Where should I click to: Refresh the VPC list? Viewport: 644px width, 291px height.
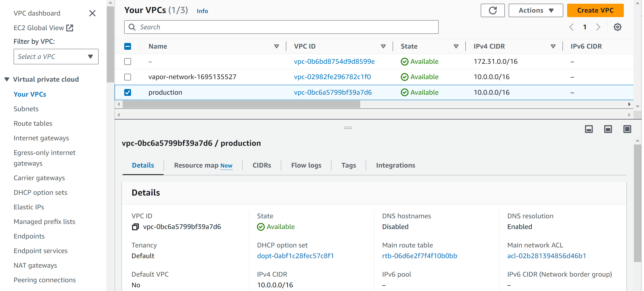click(492, 10)
